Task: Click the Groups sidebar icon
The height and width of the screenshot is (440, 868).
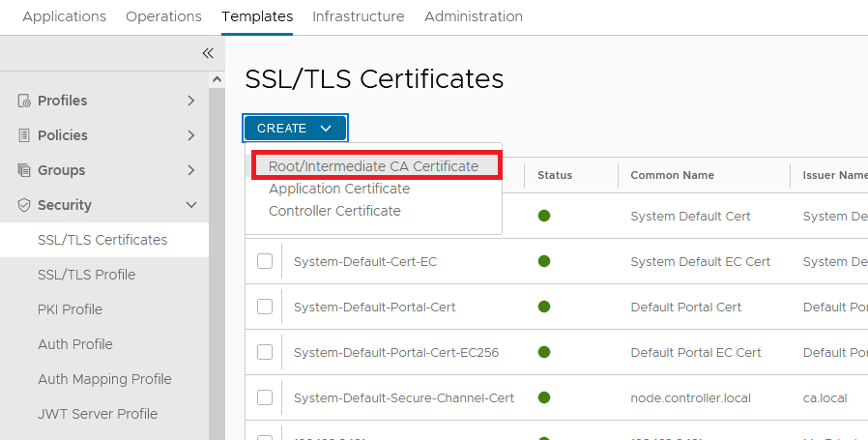Action: click(24, 170)
